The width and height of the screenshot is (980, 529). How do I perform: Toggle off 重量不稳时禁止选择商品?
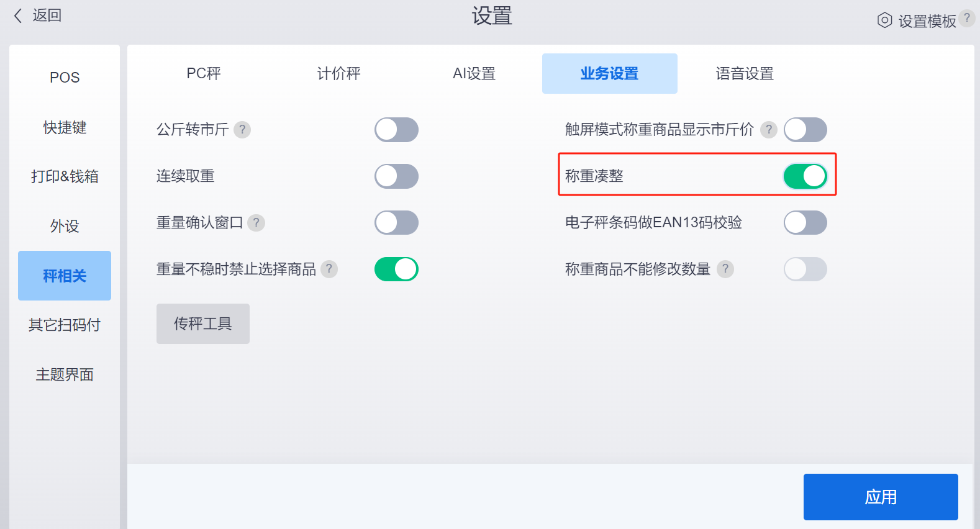(x=396, y=269)
